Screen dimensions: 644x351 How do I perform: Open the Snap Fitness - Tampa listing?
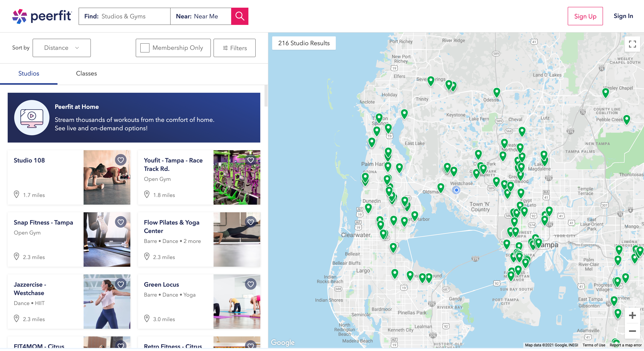44,222
